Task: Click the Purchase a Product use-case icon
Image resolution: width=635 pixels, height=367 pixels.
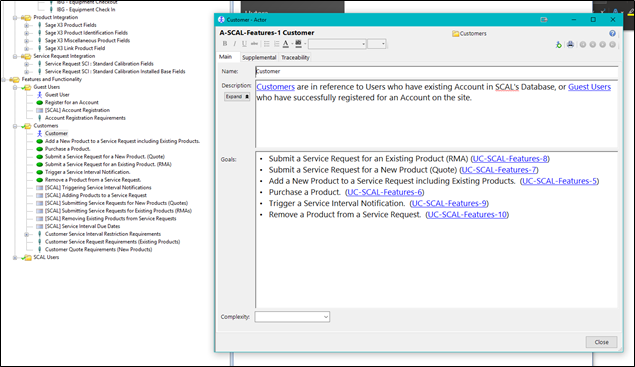Action: click(39, 149)
